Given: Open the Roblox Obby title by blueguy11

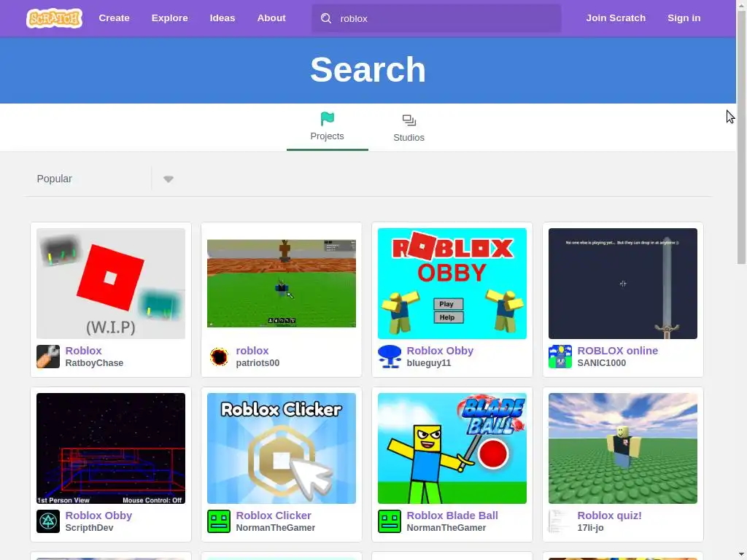Looking at the screenshot, I should [x=440, y=351].
